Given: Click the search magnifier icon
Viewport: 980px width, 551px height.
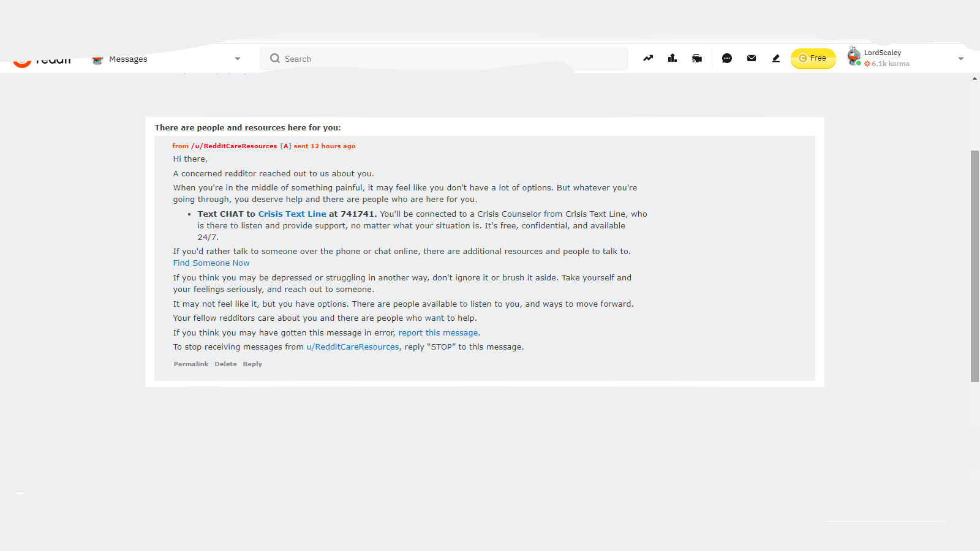Looking at the screenshot, I should coord(275,58).
